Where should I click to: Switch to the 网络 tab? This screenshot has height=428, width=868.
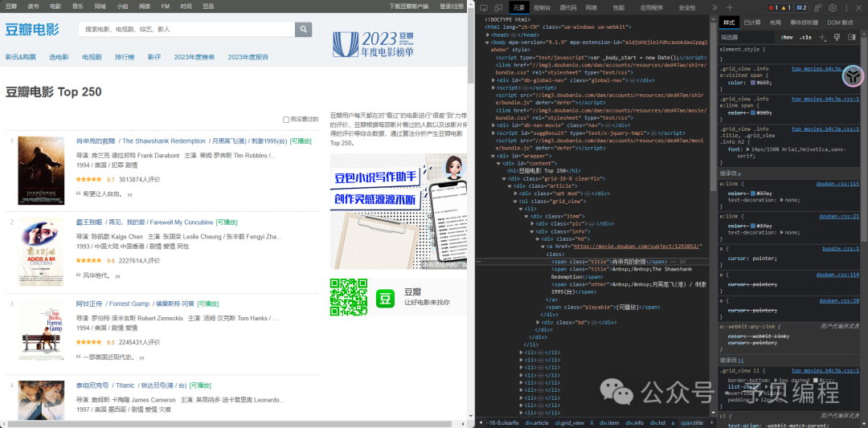coord(592,8)
